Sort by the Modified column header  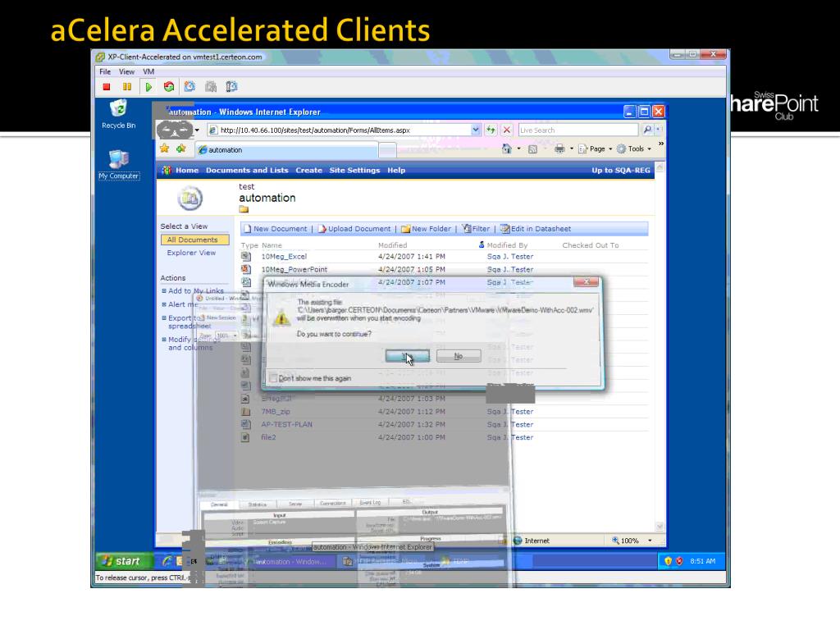tap(392, 244)
